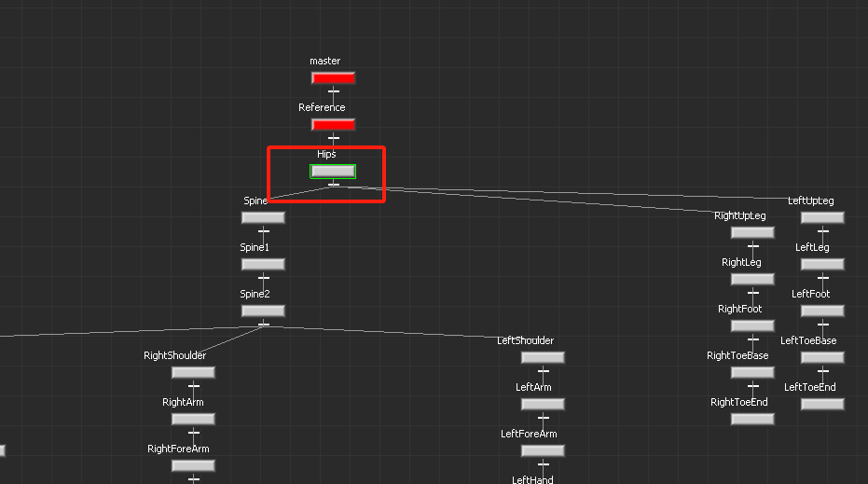This screenshot has width=868, height=484.
Task: Click the LeftFoot node box
Action: (822, 311)
